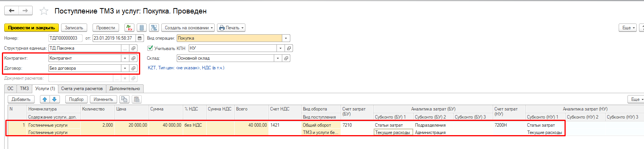
Task: Click the Счет затрат (НУ) cell 7200Н
Action: click(509, 125)
